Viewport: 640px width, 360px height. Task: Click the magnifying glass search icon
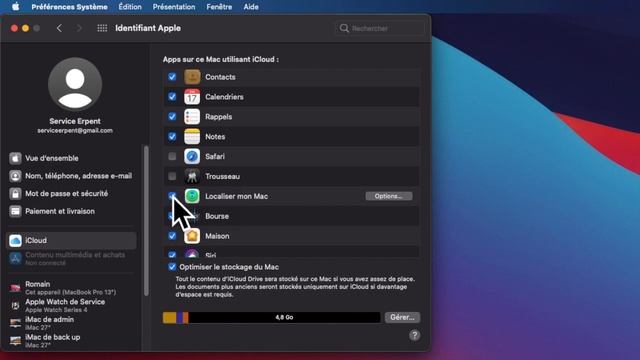pos(344,28)
